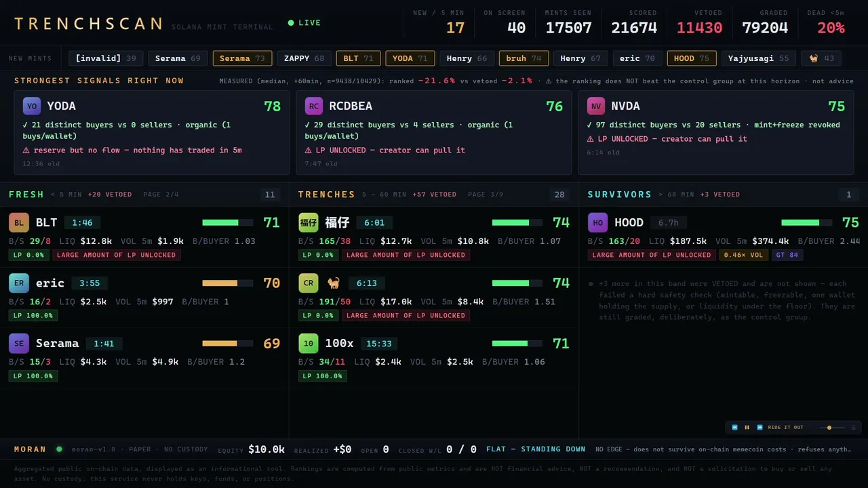
Task: Click the BLT age timer 1:46
Action: 82,222
